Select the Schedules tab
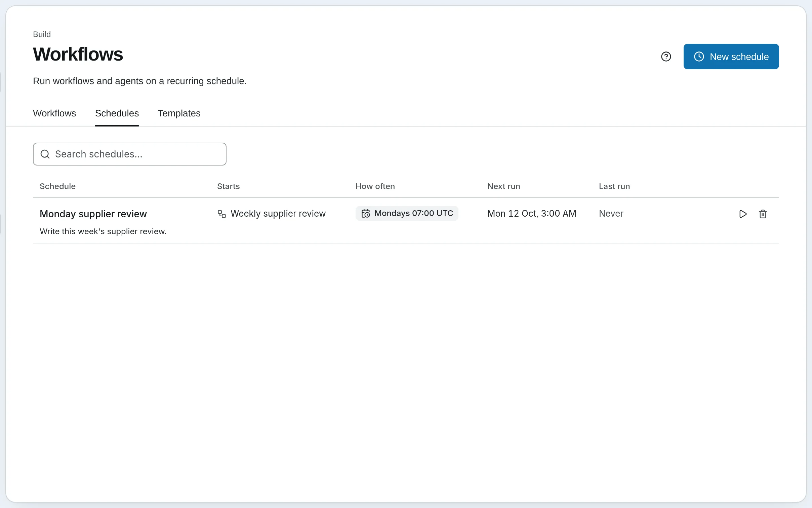The image size is (812, 508). click(117, 113)
